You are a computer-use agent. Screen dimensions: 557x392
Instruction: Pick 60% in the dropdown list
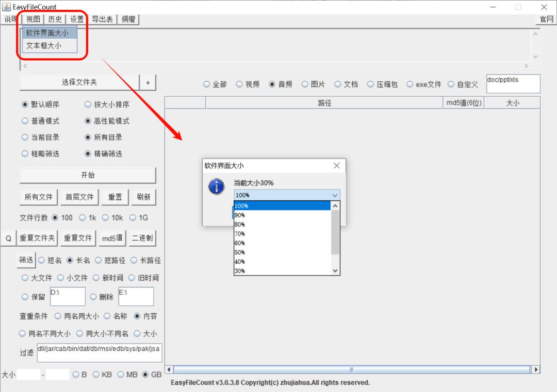(x=282, y=243)
